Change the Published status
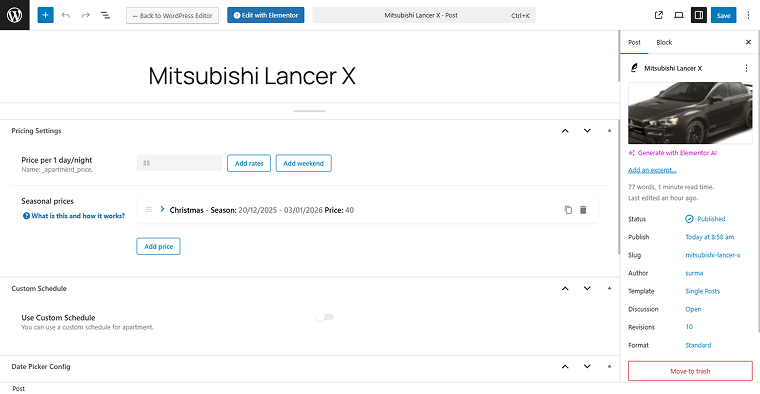Viewport: 760px width, 394px height. pyautogui.click(x=705, y=219)
